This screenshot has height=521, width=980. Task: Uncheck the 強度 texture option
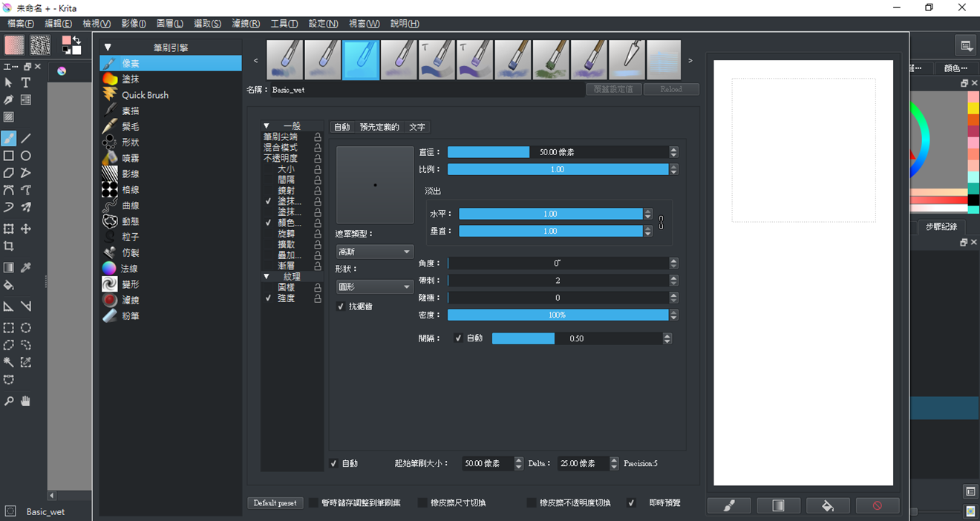tap(268, 298)
